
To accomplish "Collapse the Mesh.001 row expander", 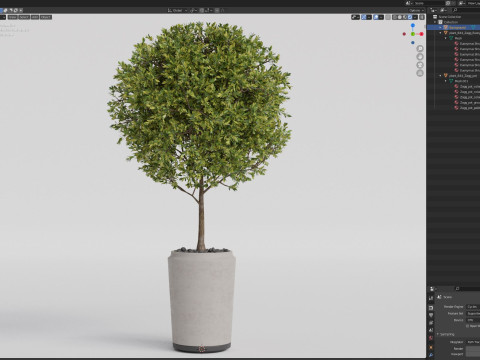I will 446,81.
